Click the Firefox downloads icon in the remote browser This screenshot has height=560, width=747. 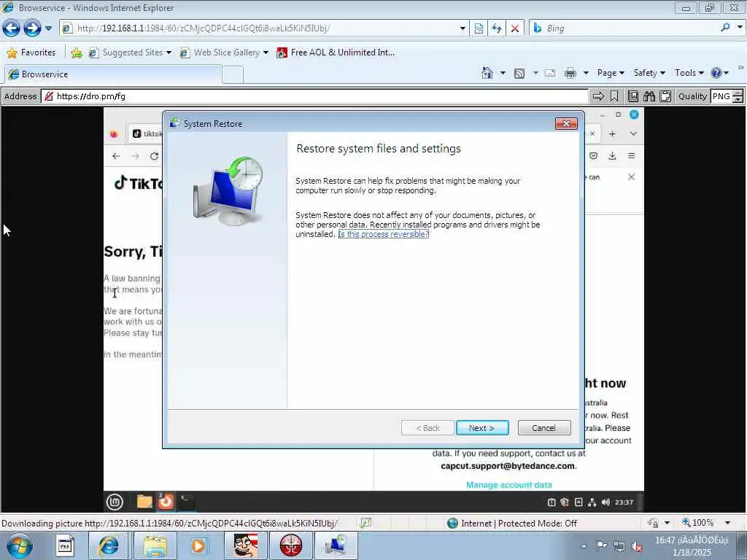pyautogui.click(x=612, y=156)
